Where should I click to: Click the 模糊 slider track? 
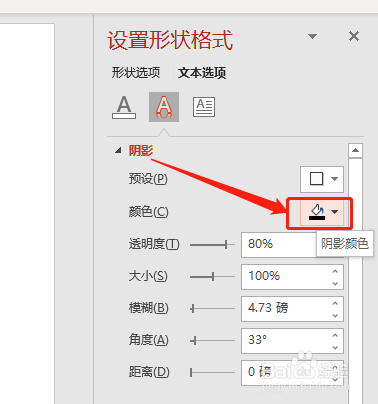pyautogui.click(x=212, y=308)
